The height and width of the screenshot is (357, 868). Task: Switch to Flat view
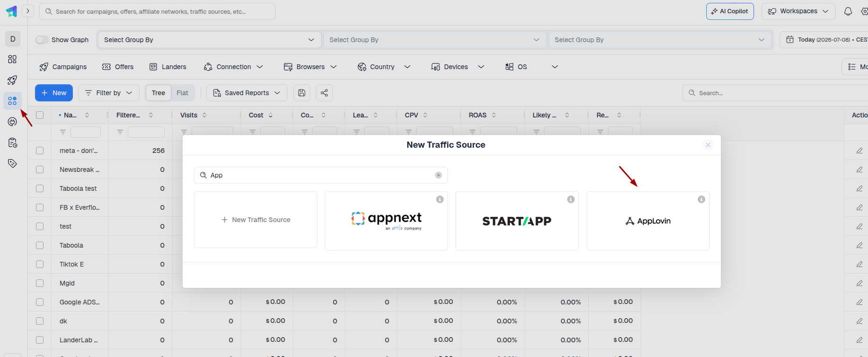click(x=183, y=93)
